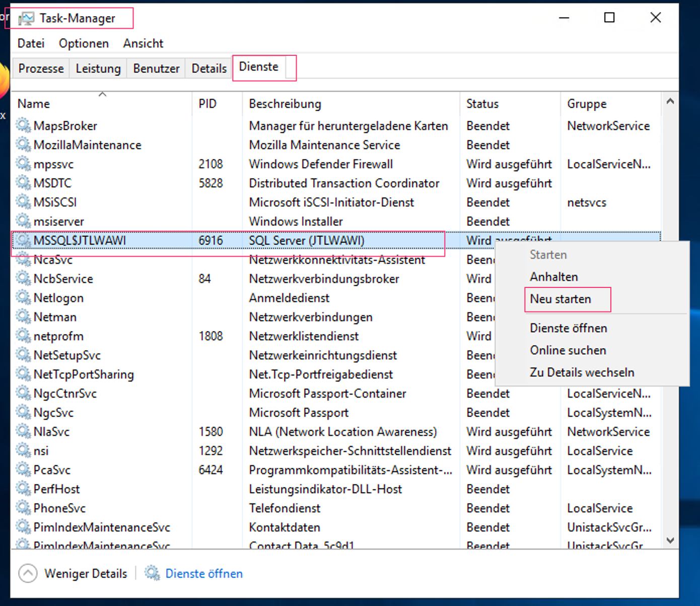This screenshot has width=700, height=606.
Task: Click the gear icon beside NgcSvc
Action: (23, 412)
